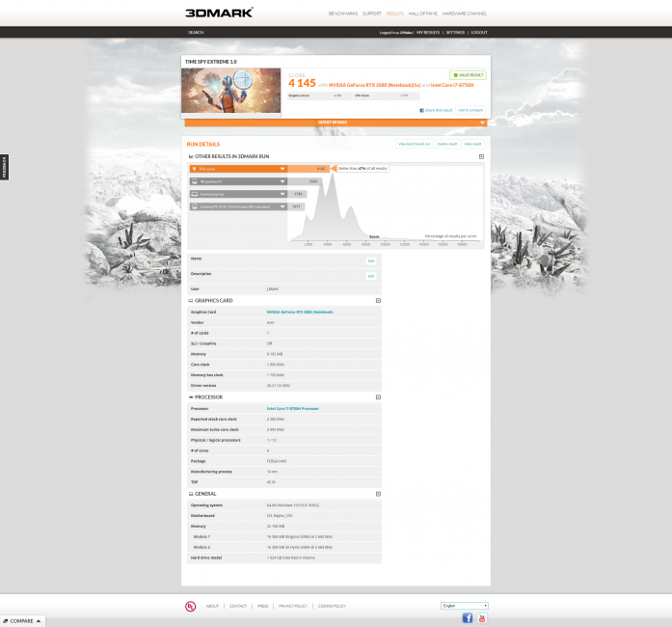Viewport: 672px width, 627px height.
Task: Click View benchmark run button
Action: (x=414, y=144)
